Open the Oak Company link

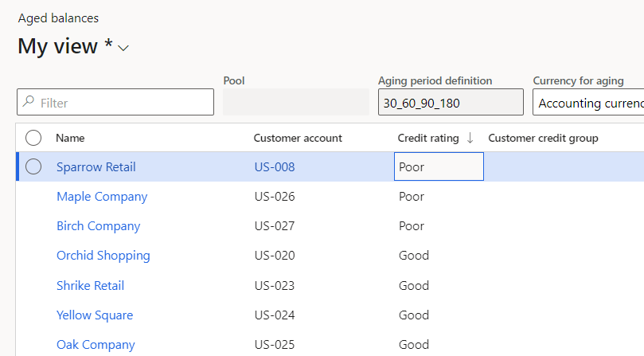(x=96, y=345)
